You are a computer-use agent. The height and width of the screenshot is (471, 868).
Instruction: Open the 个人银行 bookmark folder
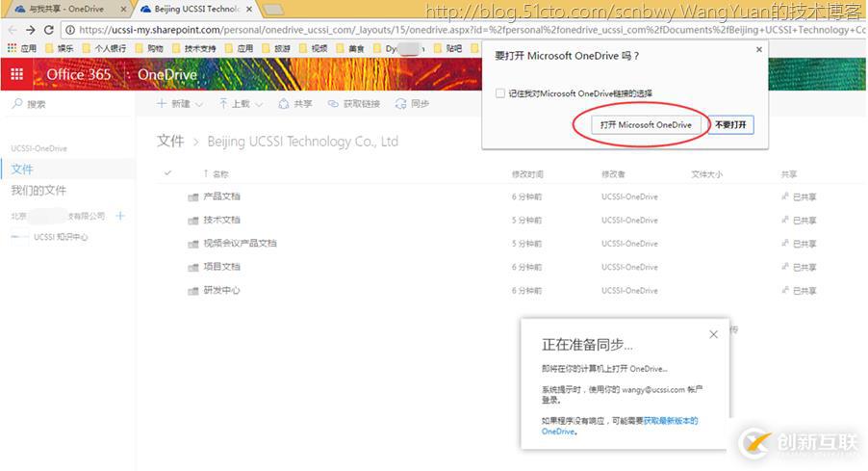click(x=104, y=49)
